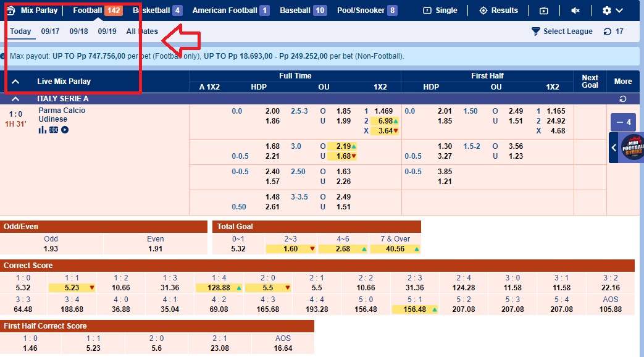Viewport: 644px width, 357px height.
Task: Pick correct score 1:1 odds 5.23 in Correct Score
Action: coord(72,288)
